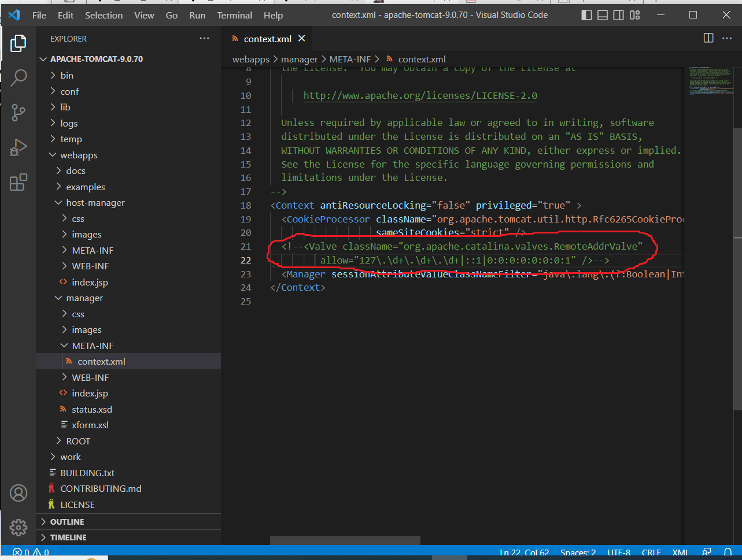Viewport: 742px width, 560px height.
Task: Change language mode via XML status item
Action: (x=680, y=552)
